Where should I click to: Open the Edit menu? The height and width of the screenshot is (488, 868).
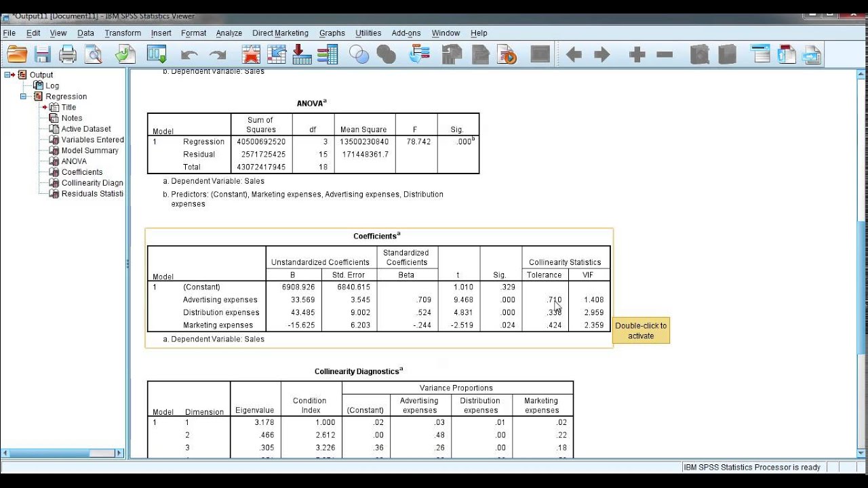(x=33, y=33)
